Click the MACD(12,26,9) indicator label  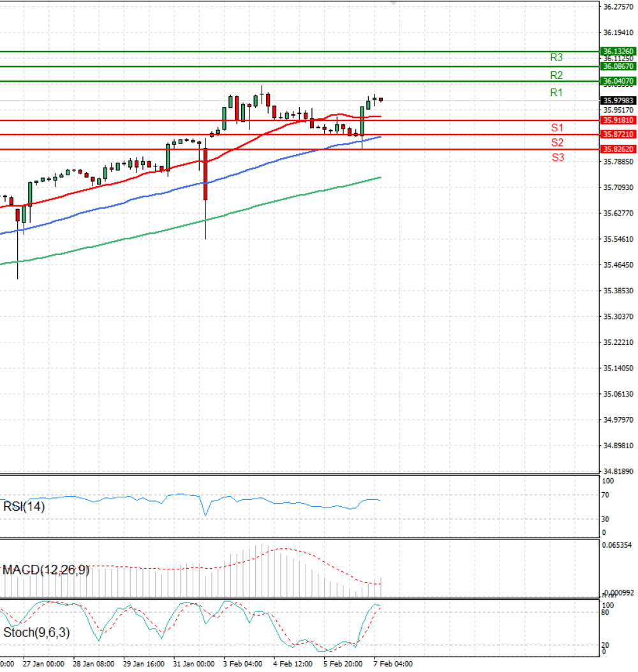click(47, 570)
